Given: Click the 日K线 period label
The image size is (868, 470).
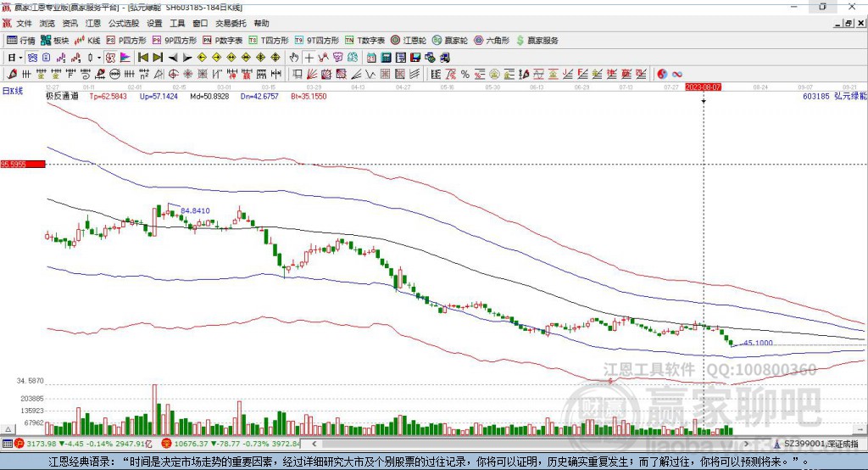Looking at the screenshot, I should point(12,92).
